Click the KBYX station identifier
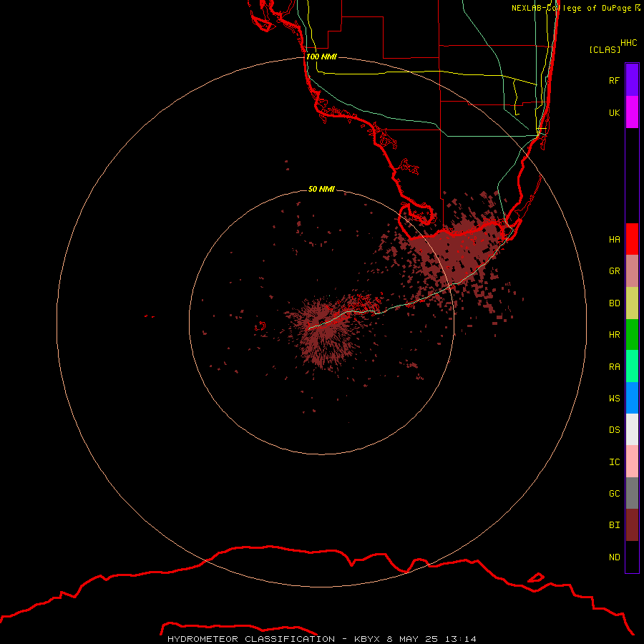Viewport: 644px width, 644px height. (367, 639)
